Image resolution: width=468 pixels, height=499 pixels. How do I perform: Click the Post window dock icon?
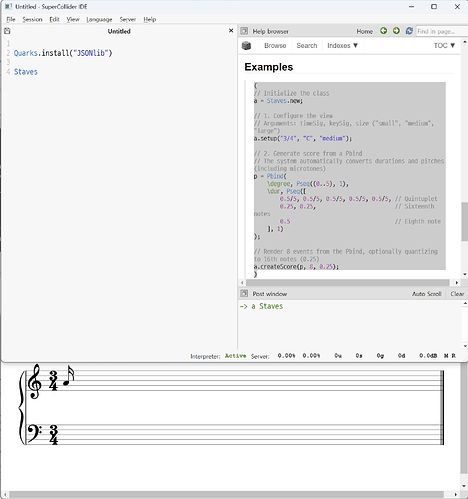[x=244, y=293]
